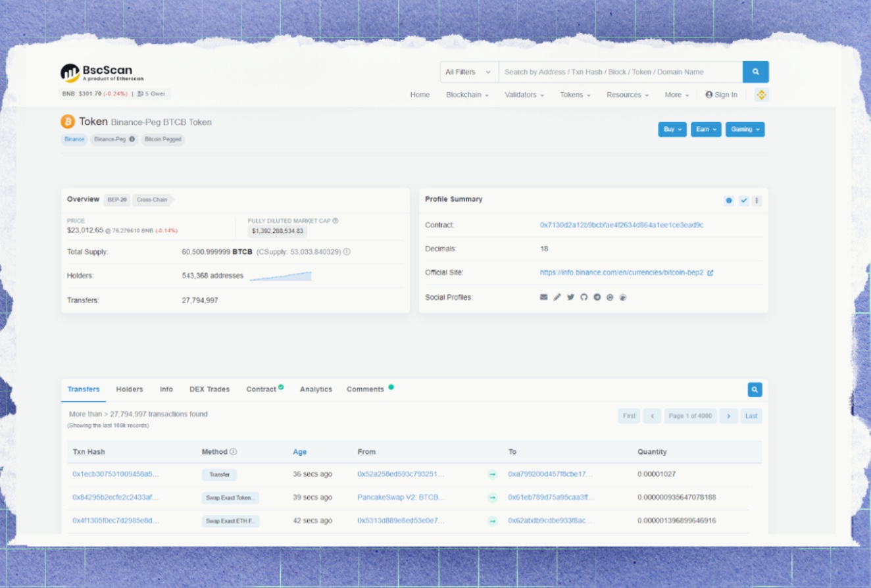
Task: Switch to the Holders tab
Action: coord(130,389)
